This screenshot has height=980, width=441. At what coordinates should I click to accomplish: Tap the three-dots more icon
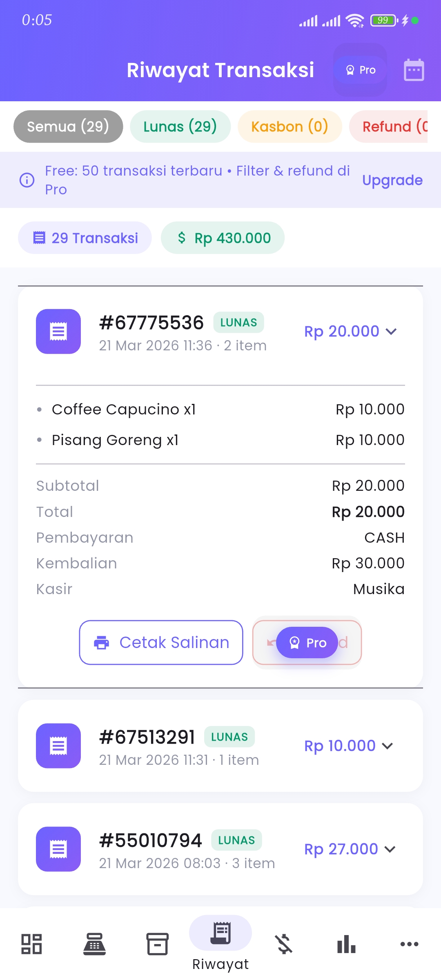point(409,944)
